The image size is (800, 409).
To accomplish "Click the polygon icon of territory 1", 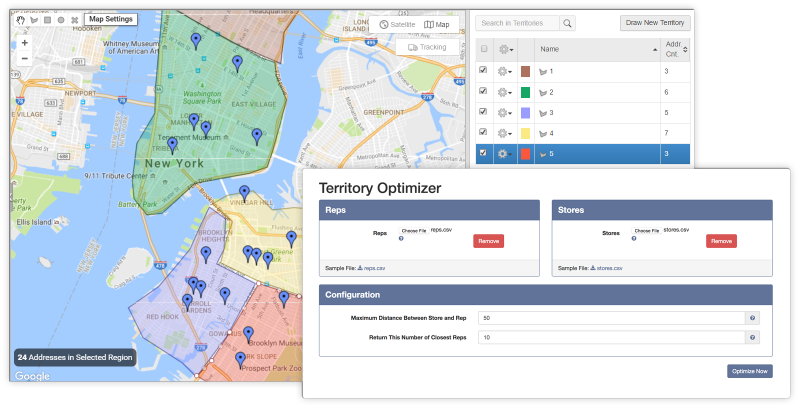I will coord(543,72).
